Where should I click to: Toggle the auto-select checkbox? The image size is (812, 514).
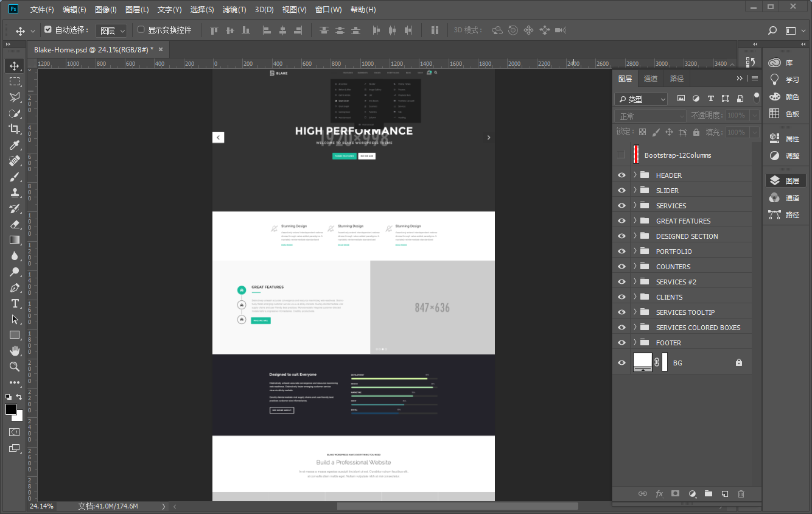point(48,29)
